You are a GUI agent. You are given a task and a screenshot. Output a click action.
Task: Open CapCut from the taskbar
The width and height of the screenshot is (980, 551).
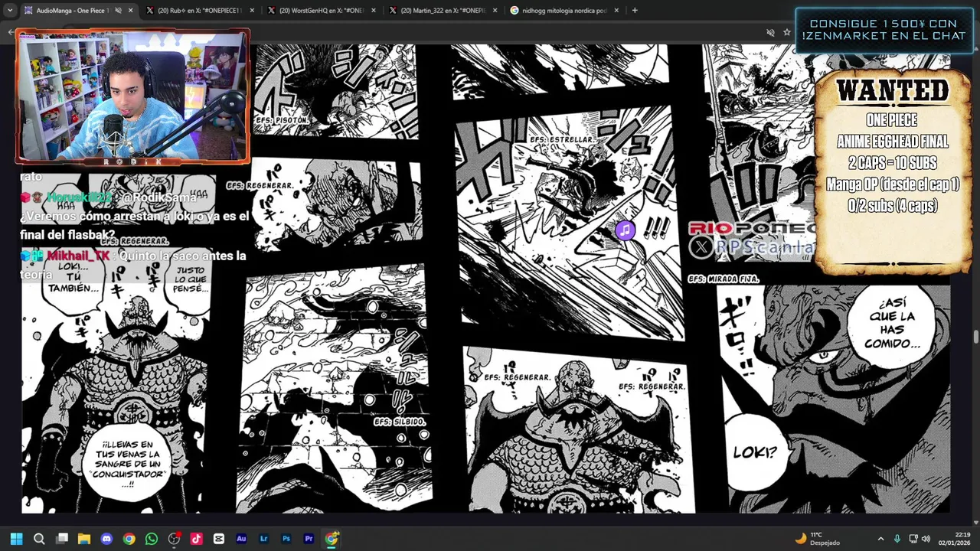click(219, 539)
